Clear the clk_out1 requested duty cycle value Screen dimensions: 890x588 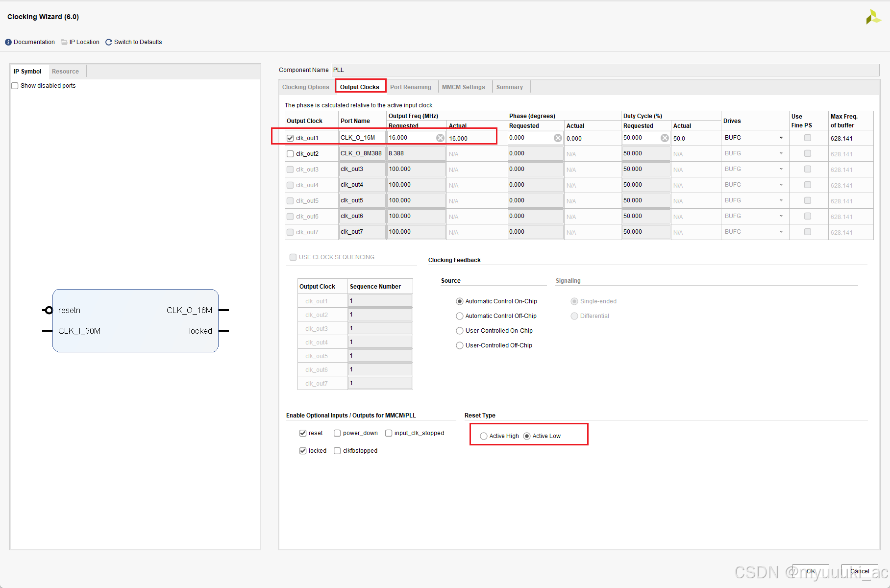point(665,138)
